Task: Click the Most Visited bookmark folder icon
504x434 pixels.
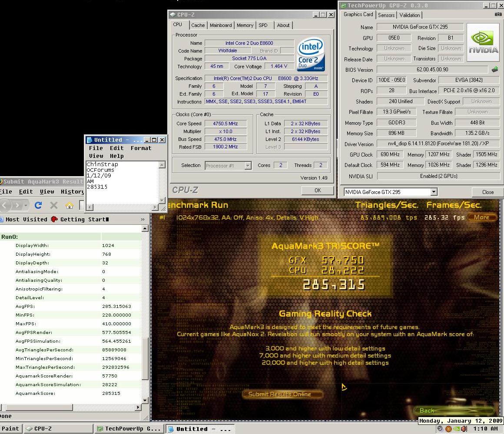Action: [2, 220]
